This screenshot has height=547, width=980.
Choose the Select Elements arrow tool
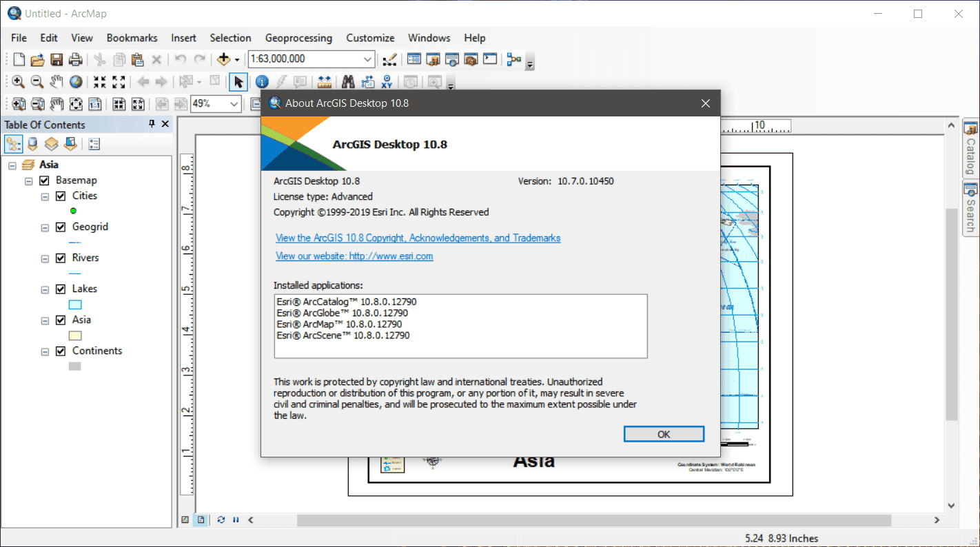coord(238,82)
